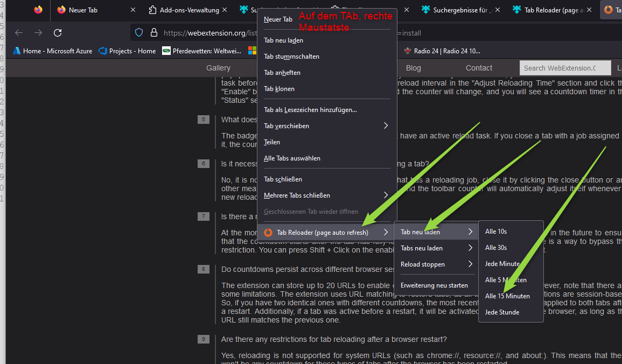Select 'Alle 15 Minuten' reload interval

507,296
